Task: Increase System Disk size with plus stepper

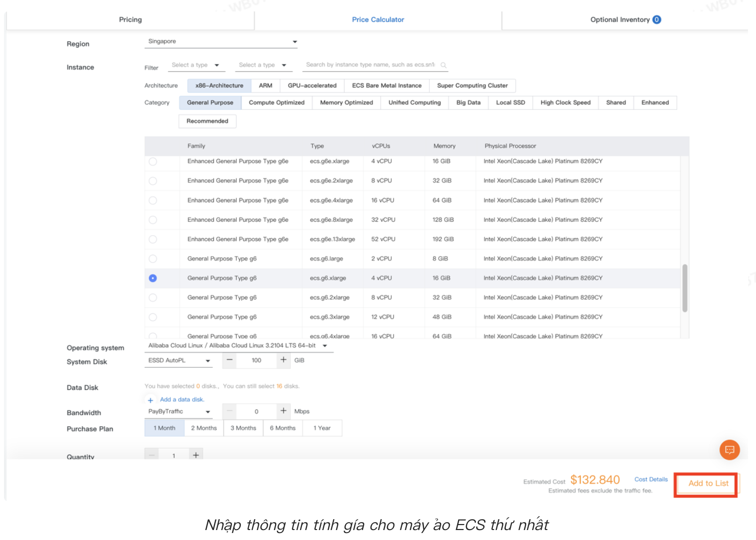Action: 283,360
